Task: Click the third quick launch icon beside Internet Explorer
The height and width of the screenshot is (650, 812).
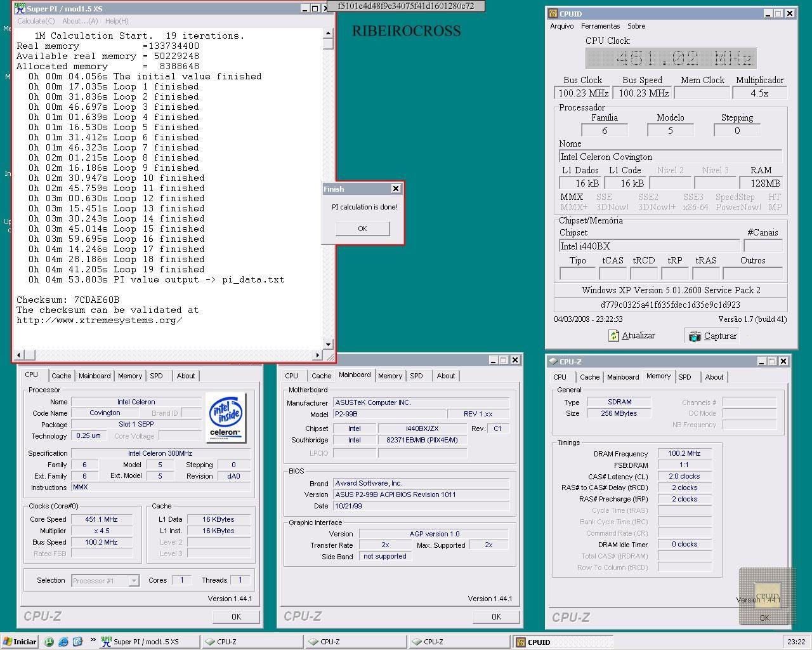Action: point(77,642)
